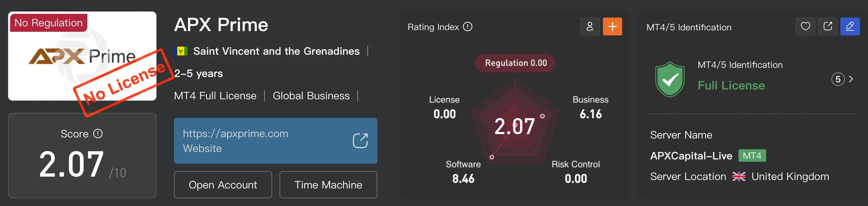Image resolution: width=868 pixels, height=206 pixels.
Task: Click the Rating Index info icon
Action: pyautogui.click(x=468, y=27)
